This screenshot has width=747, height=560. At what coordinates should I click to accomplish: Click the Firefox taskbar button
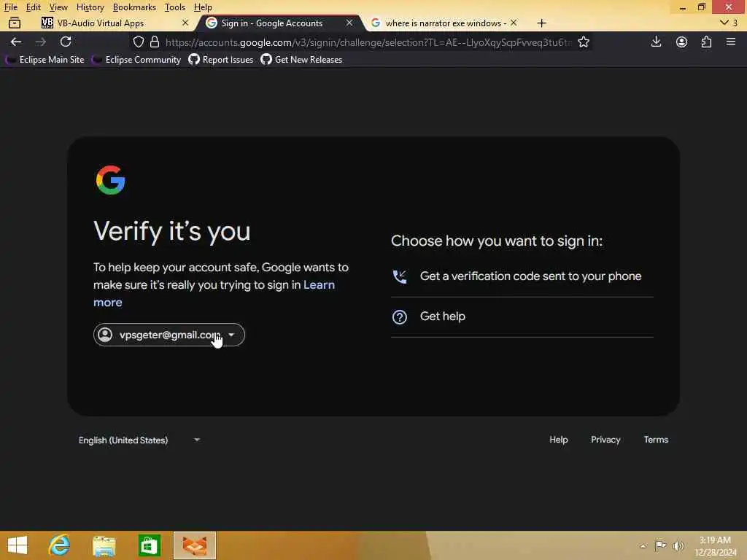[194, 545]
